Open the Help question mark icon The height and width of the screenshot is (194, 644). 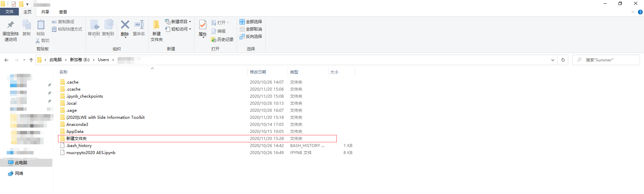point(640,12)
